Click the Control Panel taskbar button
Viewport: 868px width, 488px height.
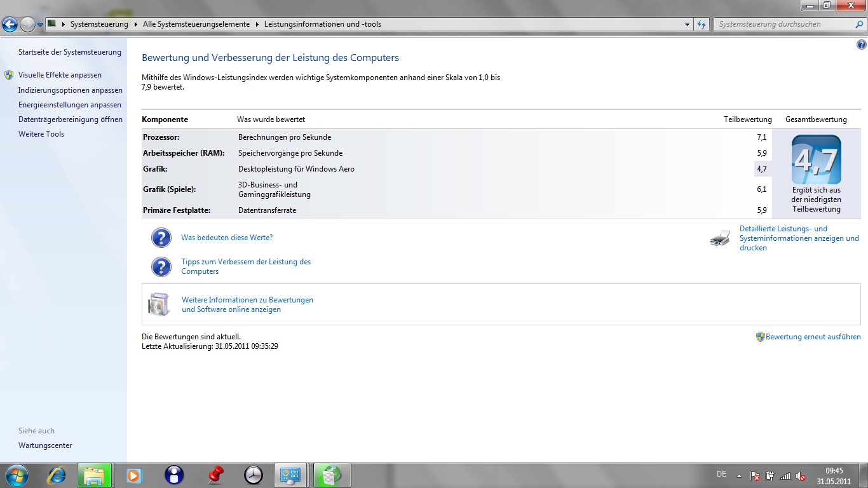[291, 475]
